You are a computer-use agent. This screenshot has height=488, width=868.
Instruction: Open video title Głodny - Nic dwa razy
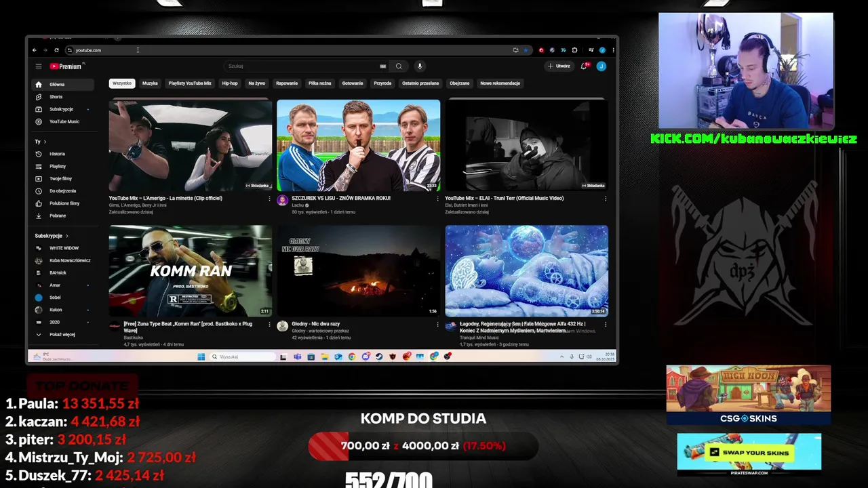[315, 324]
